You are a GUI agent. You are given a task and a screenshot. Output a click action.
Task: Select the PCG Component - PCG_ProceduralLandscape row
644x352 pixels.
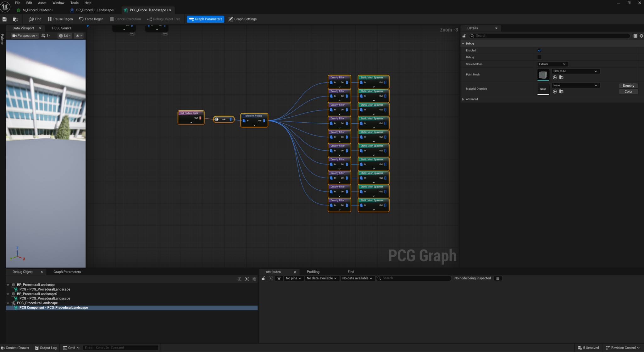pos(132,308)
